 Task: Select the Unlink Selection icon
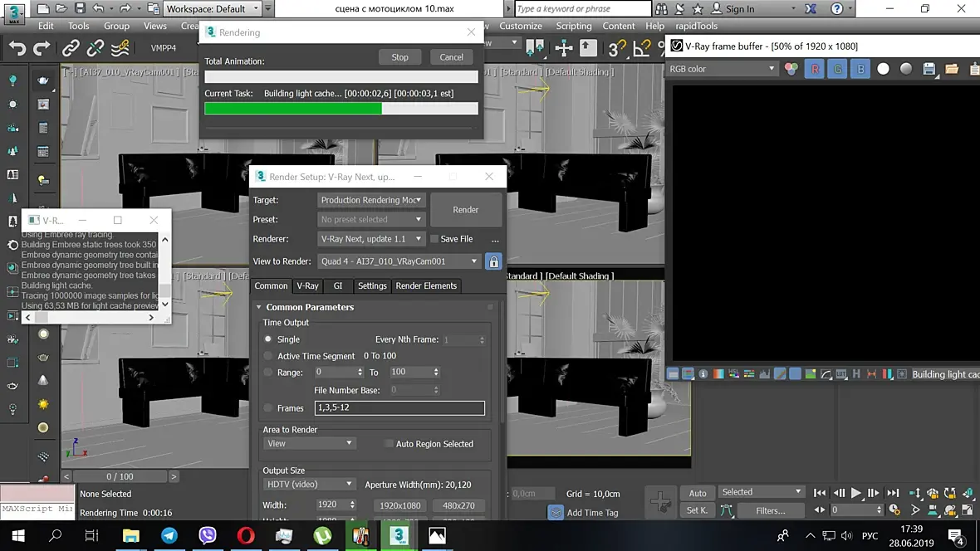coord(95,48)
